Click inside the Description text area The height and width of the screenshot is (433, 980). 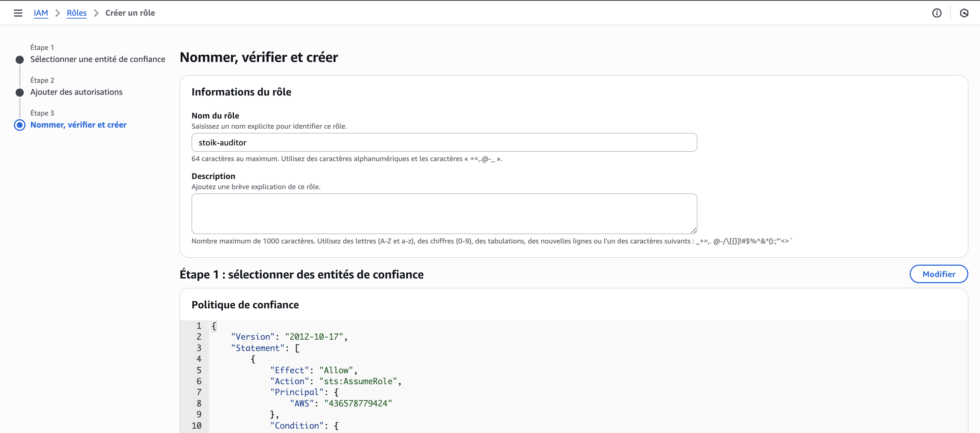[444, 214]
